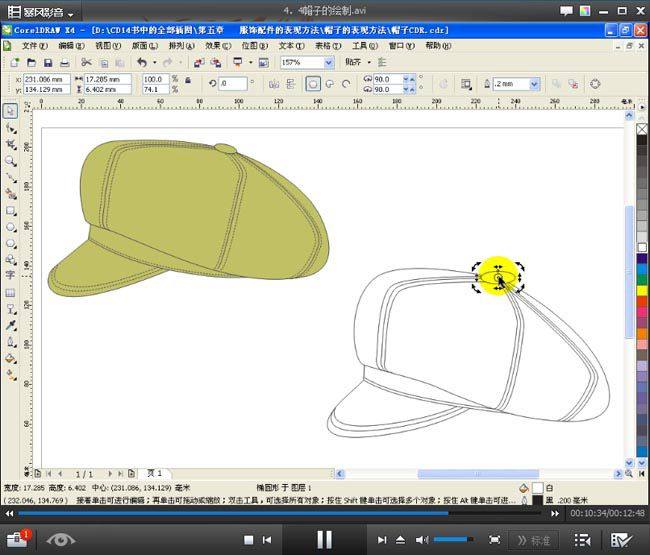Viewport: 650px width, 555px height.
Task: Click the Save icon in toolbar
Action: coord(47,62)
